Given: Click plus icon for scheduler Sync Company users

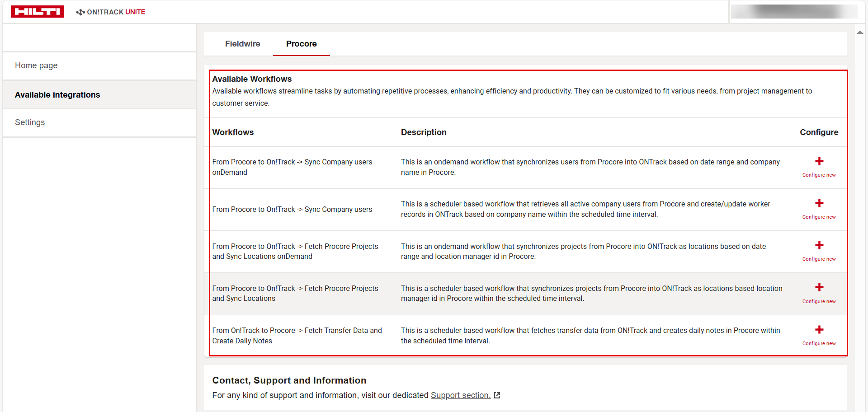Looking at the screenshot, I should (x=819, y=203).
